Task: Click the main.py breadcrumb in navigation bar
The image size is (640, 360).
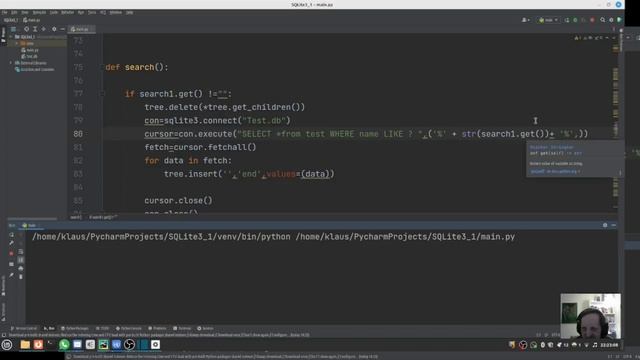Action: 32,20
